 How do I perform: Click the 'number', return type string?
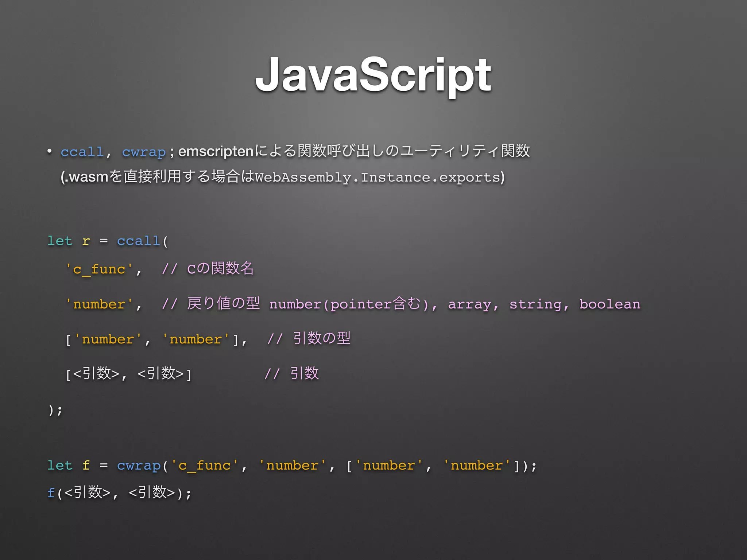point(104,304)
